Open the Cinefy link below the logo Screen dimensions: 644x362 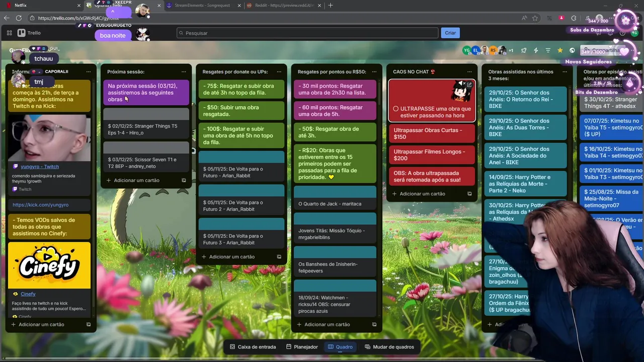28,294
